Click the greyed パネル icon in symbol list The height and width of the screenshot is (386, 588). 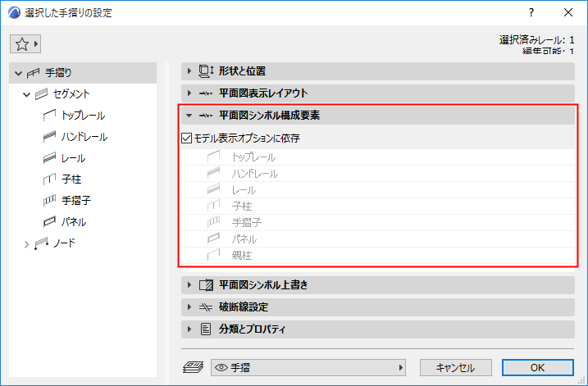point(213,238)
